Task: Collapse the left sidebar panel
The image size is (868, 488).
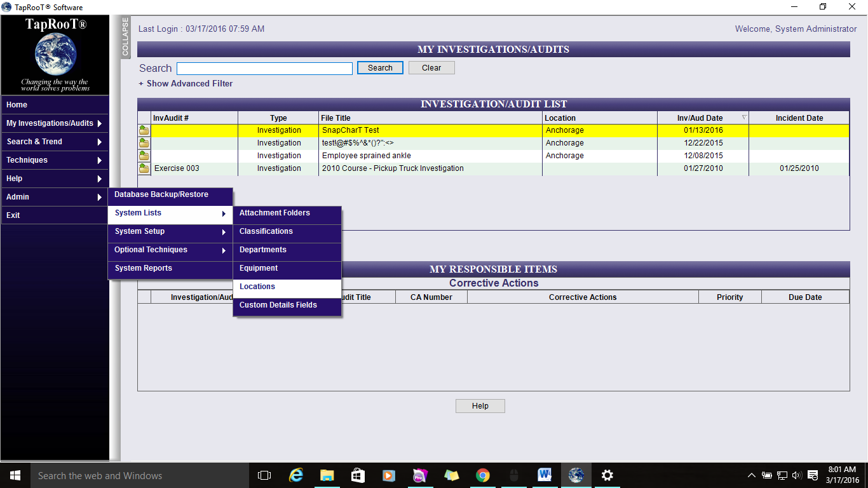Action: (x=125, y=37)
